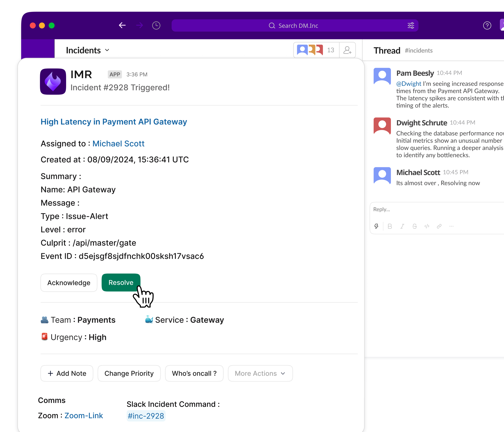Toggle strikethrough formatting in reply
This screenshot has height=432, width=504.
coord(415,226)
